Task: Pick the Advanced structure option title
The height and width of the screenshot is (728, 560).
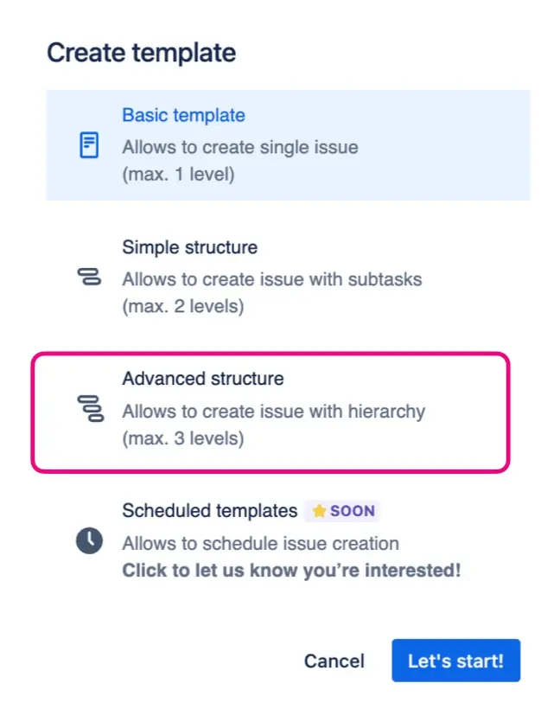Action: tap(202, 379)
